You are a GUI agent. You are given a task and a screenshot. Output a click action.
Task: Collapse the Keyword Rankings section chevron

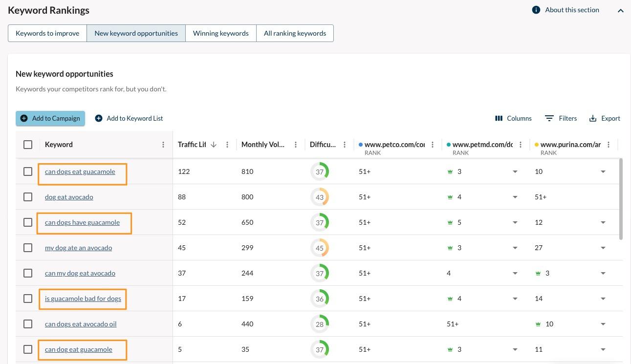coord(620,10)
